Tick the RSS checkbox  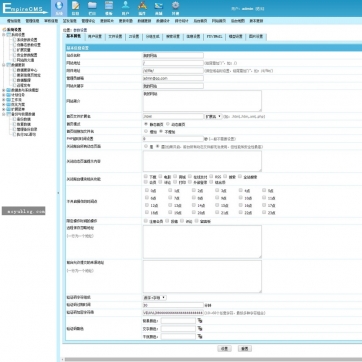(211, 176)
